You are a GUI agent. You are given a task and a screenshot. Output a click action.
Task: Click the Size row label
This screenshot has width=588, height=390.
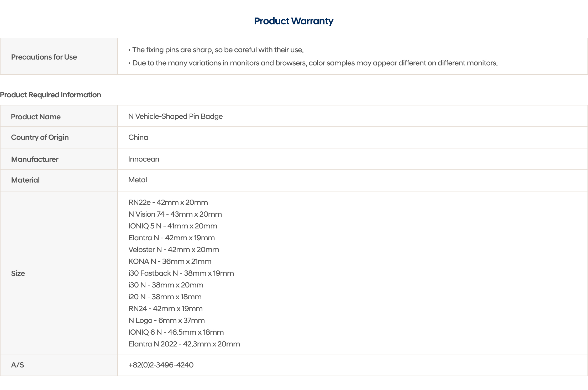click(x=18, y=273)
